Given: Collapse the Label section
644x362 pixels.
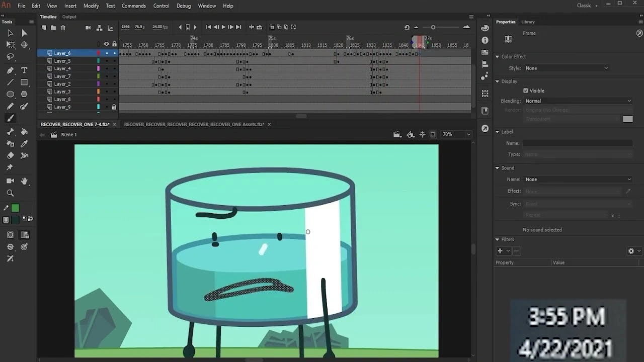Looking at the screenshot, I should tap(497, 132).
